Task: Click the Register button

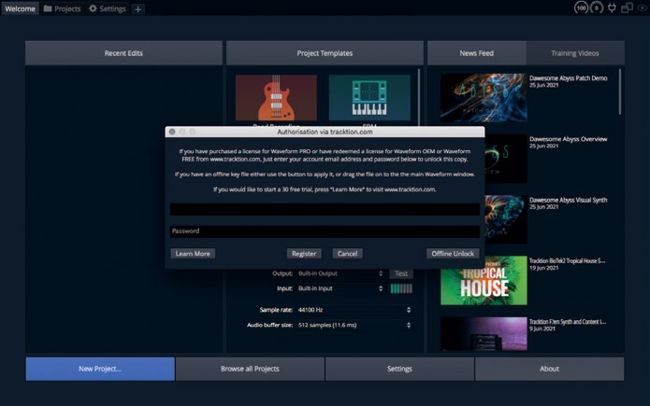Action: (304, 253)
